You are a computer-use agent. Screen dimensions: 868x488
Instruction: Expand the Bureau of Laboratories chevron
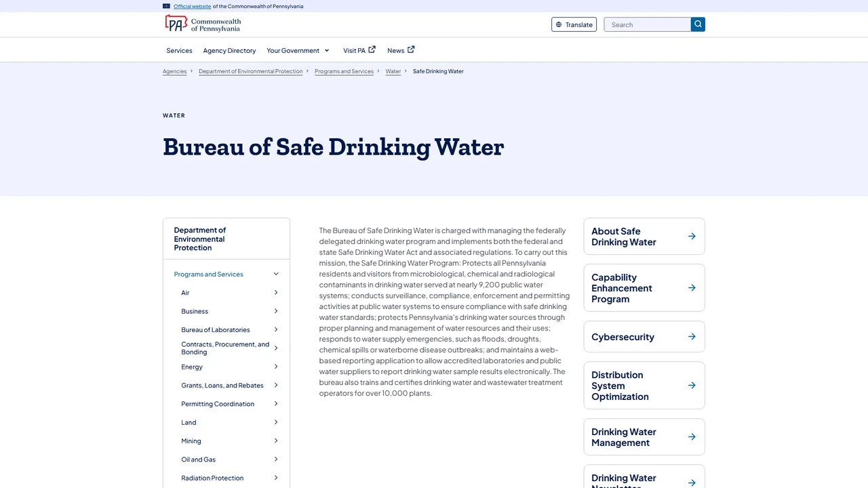tap(276, 329)
